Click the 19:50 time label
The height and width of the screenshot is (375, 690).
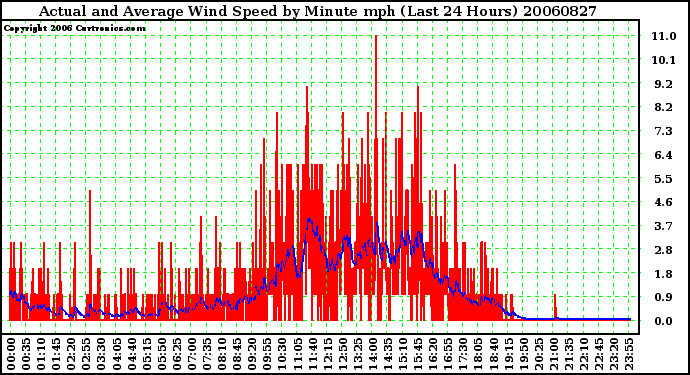[524, 354]
